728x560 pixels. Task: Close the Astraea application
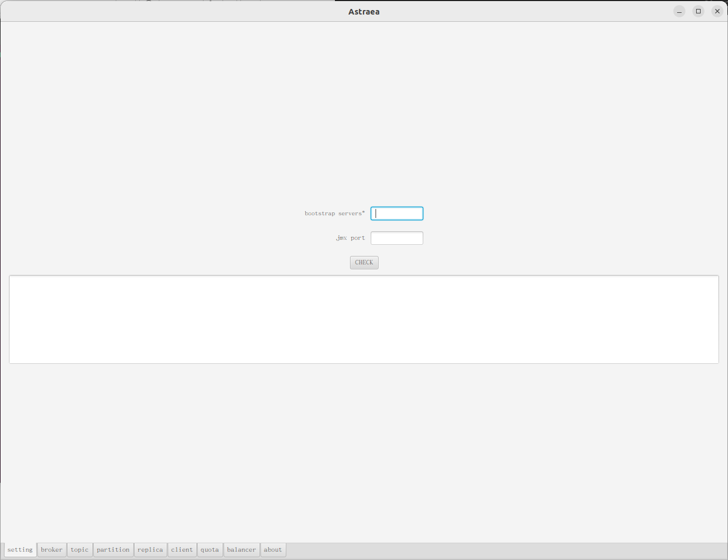(717, 11)
